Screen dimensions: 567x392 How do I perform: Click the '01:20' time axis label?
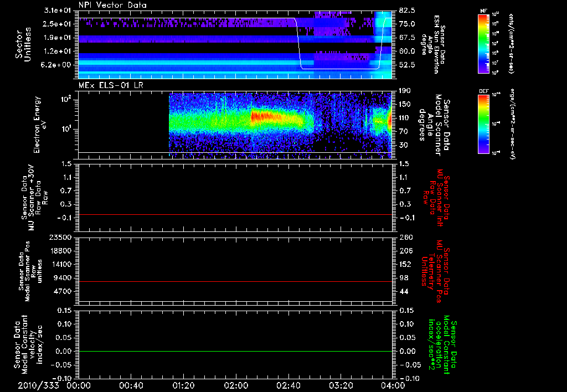[x=183, y=385]
